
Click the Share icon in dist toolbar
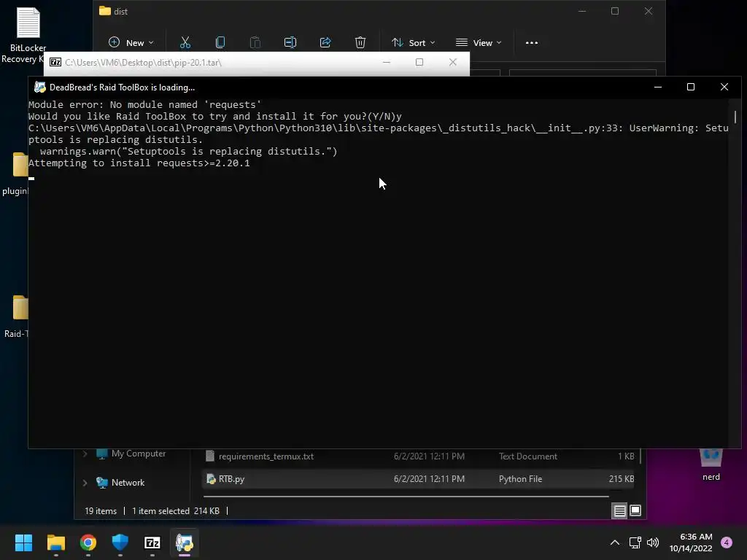click(325, 42)
